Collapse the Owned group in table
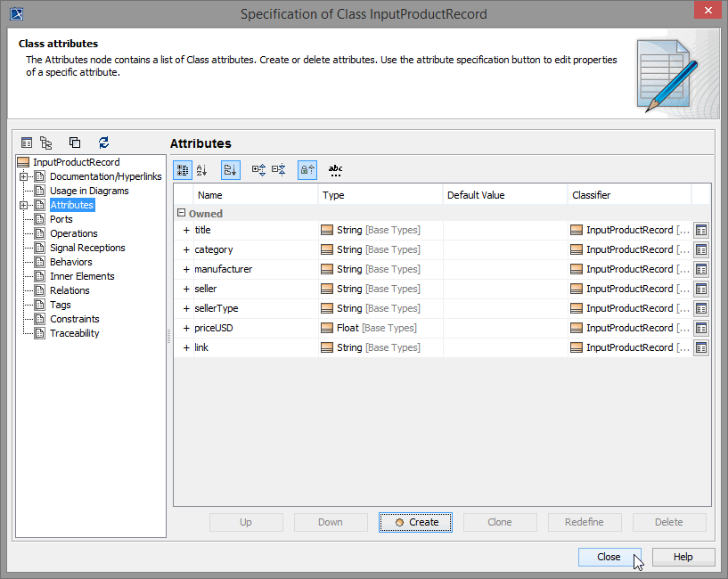This screenshot has width=728, height=579. [x=181, y=214]
